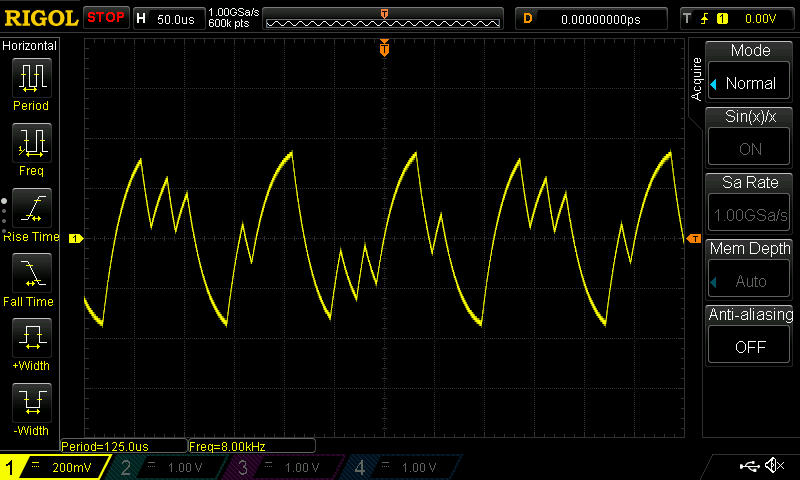Image resolution: width=800 pixels, height=480 pixels.
Task: Toggle the sound mute speaker icon
Action: pos(775,465)
